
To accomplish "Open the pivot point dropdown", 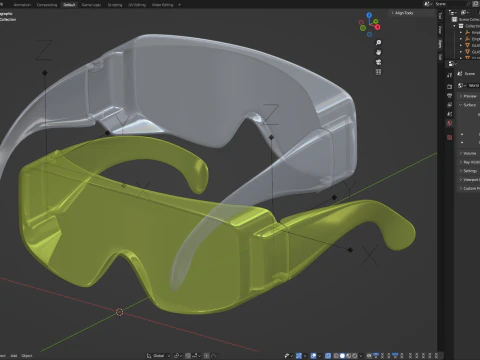I will (177, 356).
